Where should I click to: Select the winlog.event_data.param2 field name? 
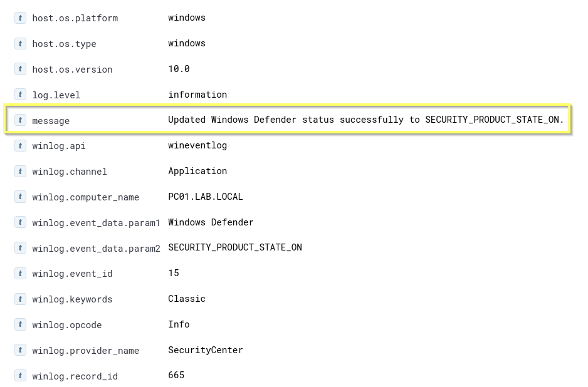pyautogui.click(x=96, y=249)
